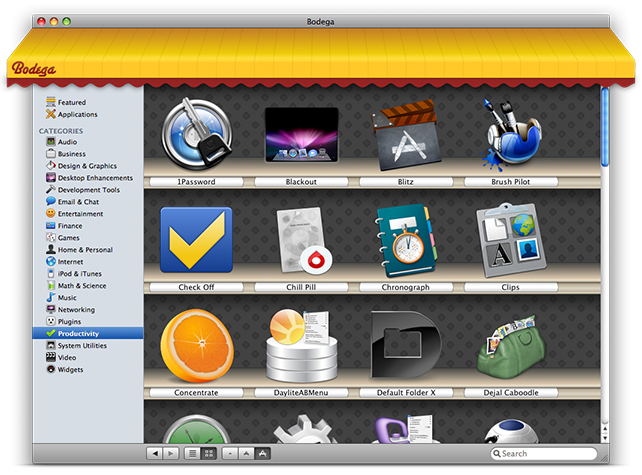The image size is (642, 475).
Task: Click the Music note icon
Action: (51, 297)
